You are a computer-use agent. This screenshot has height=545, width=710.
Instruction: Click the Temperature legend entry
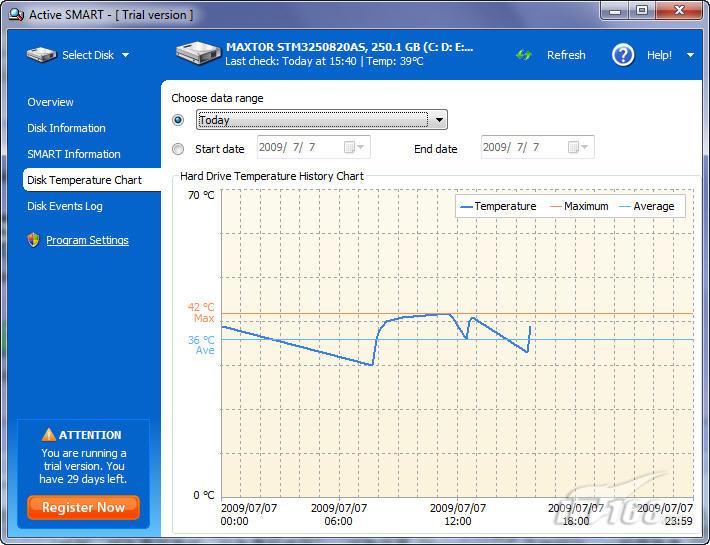click(498, 206)
